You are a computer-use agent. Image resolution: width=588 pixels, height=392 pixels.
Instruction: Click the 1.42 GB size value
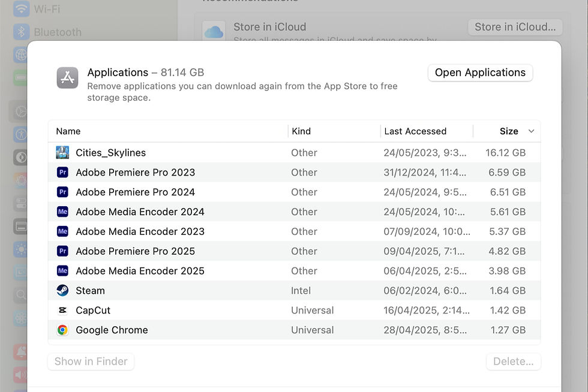(x=508, y=310)
